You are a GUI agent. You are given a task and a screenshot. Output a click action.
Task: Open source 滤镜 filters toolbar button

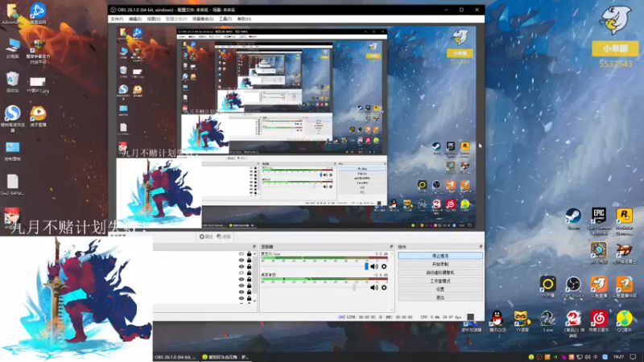[x=224, y=237]
